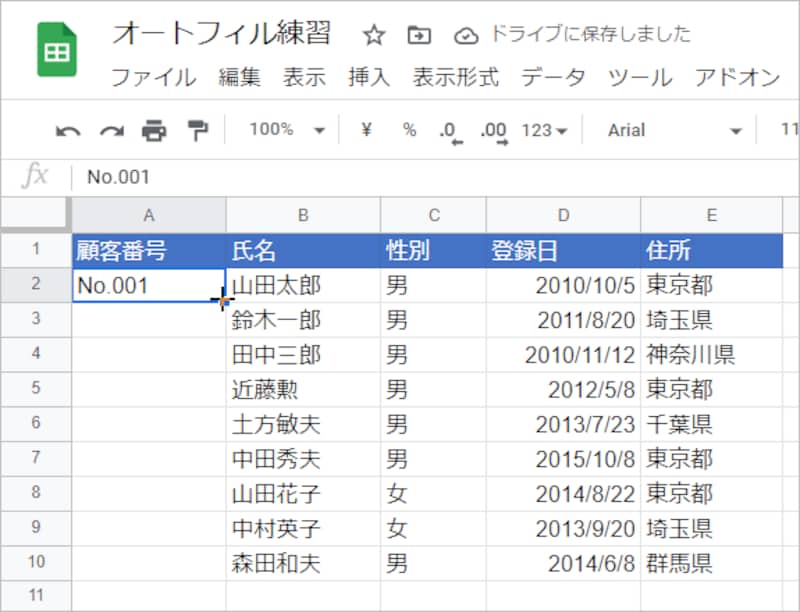Click the Move to folder icon
This screenshot has height=612, width=800.
pyautogui.click(x=417, y=34)
